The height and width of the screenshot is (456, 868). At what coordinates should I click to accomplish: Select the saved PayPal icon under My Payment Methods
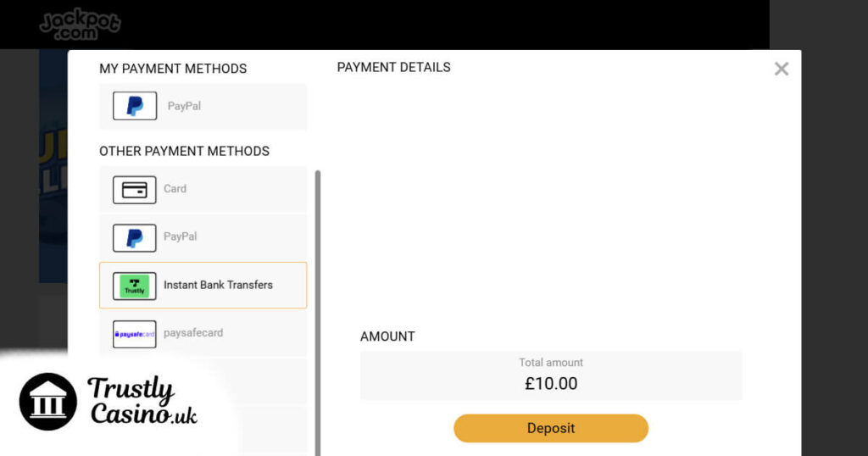(135, 106)
